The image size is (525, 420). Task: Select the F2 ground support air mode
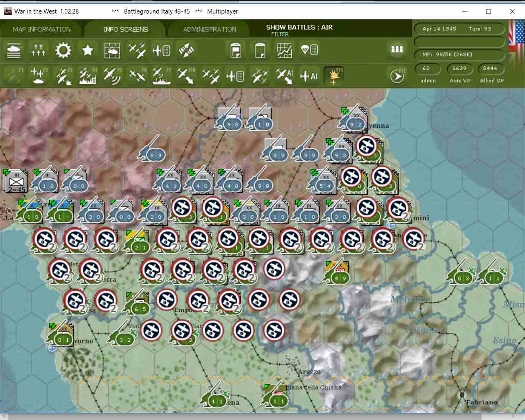tap(39, 75)
